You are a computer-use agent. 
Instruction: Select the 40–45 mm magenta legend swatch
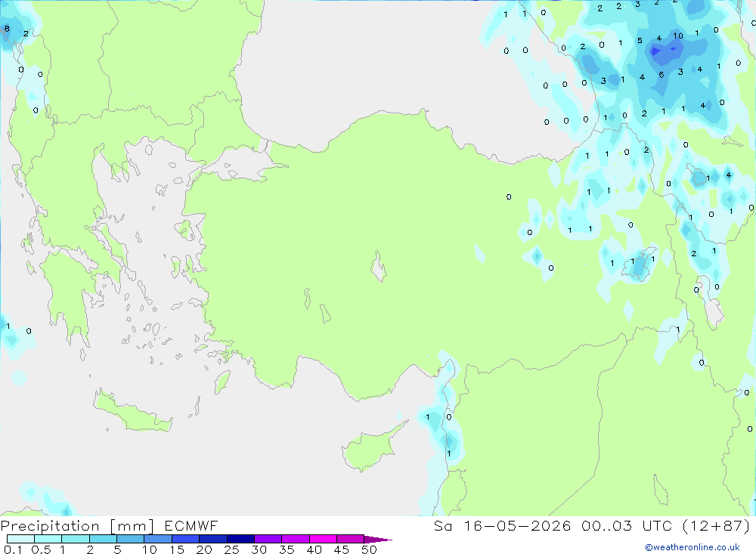[x=323, y=539]
